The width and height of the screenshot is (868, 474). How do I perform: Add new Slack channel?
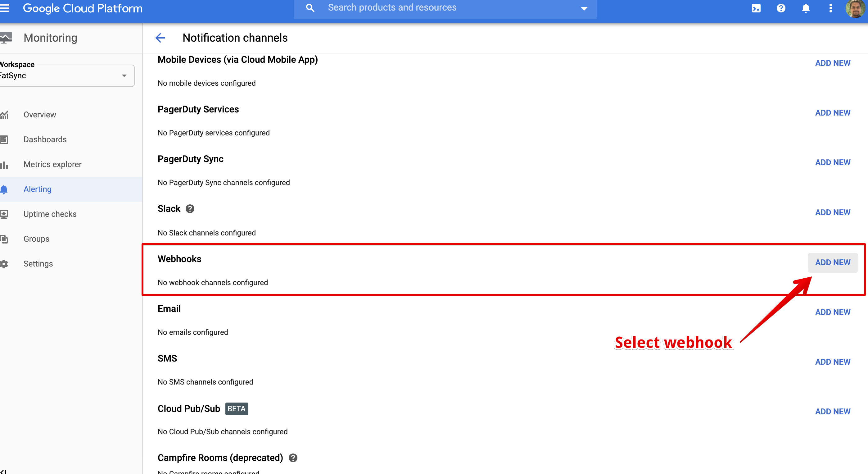832,212
